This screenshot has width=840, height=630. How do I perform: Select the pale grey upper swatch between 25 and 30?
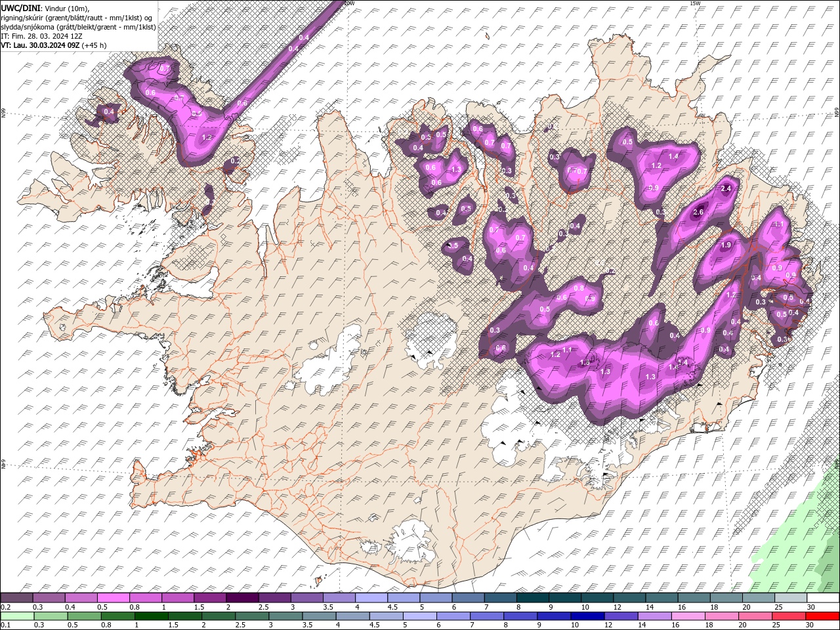coord(790,598)
